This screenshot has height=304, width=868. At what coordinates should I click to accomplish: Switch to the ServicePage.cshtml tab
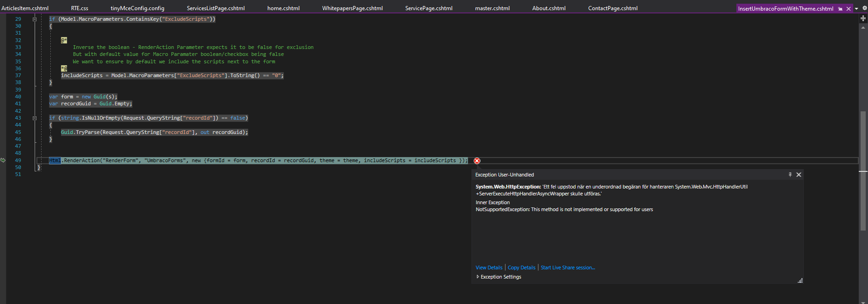click(x=429, y=8)
